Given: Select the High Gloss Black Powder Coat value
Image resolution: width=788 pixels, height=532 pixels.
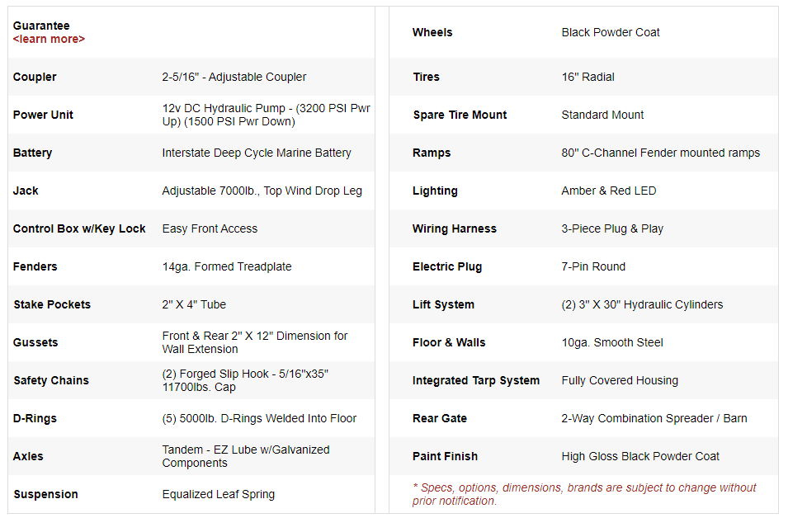Looking at the screenshot, I should [x=640, y=456].
